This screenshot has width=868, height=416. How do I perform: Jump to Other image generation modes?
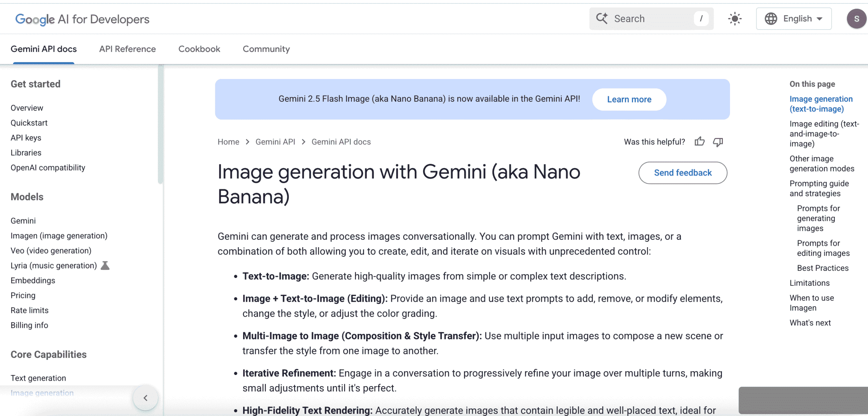(822, 163)
